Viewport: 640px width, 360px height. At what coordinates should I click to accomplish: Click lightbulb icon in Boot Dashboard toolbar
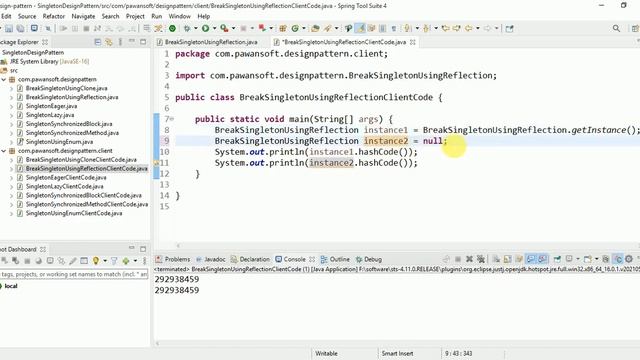(96, 260)
